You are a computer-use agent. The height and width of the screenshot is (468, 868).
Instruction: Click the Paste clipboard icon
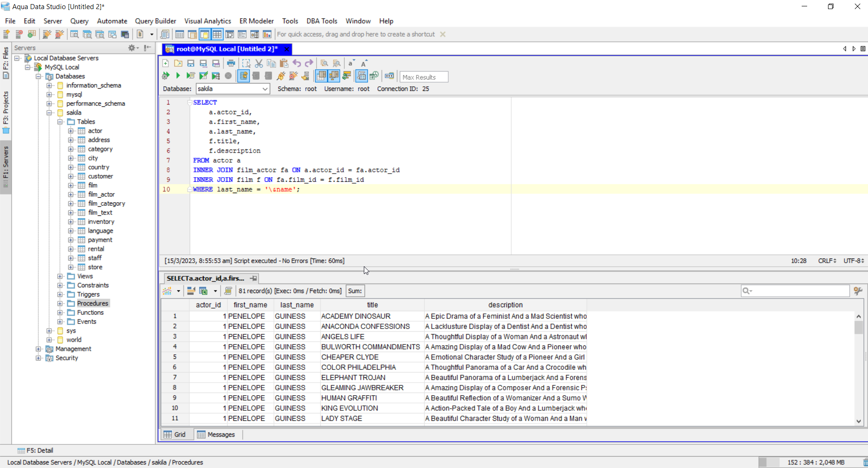(x=284, y=64)
